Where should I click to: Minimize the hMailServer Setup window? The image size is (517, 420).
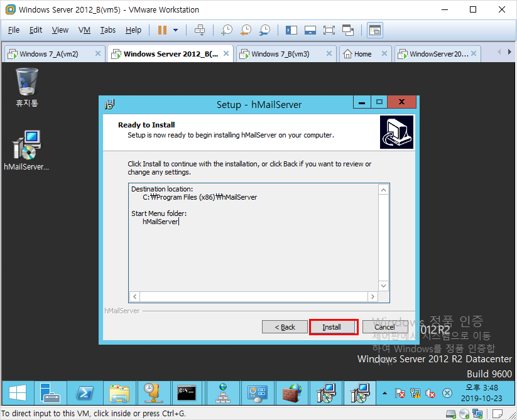pos(362,102)
